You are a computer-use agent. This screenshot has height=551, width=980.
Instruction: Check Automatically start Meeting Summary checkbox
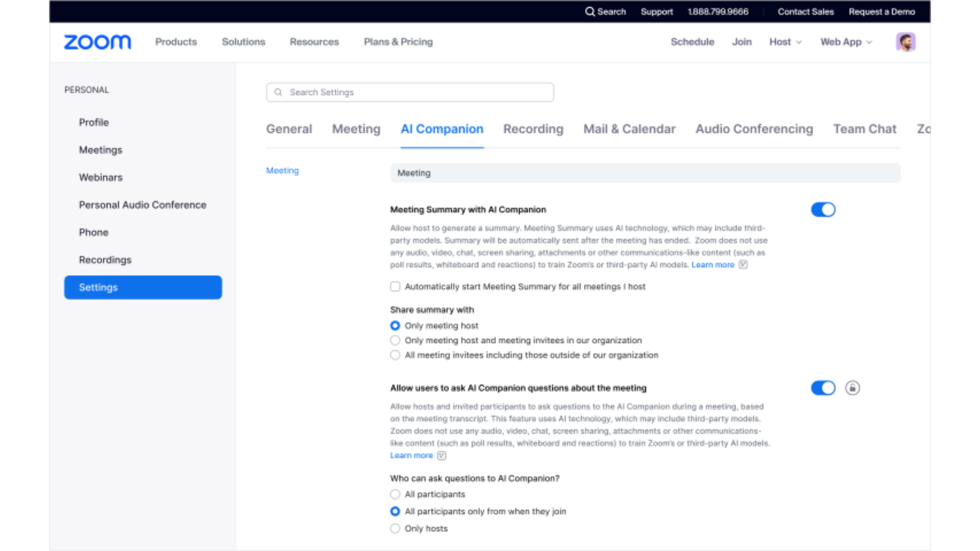395,287
